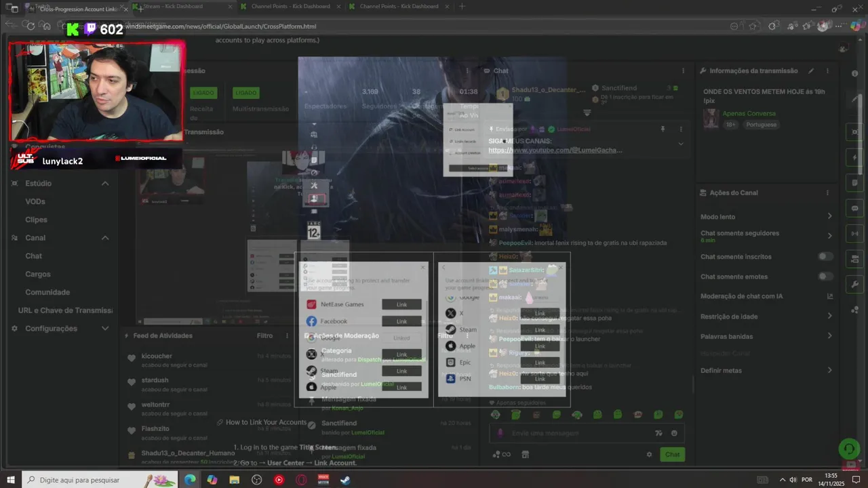Open the lightning bolt icon in right rail
868x488 pixels.
[854, 157]
